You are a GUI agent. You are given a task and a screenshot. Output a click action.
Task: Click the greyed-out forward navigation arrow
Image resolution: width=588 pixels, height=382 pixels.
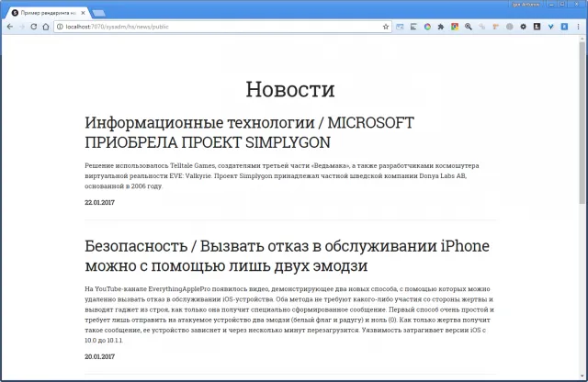(x=22, y=27)
